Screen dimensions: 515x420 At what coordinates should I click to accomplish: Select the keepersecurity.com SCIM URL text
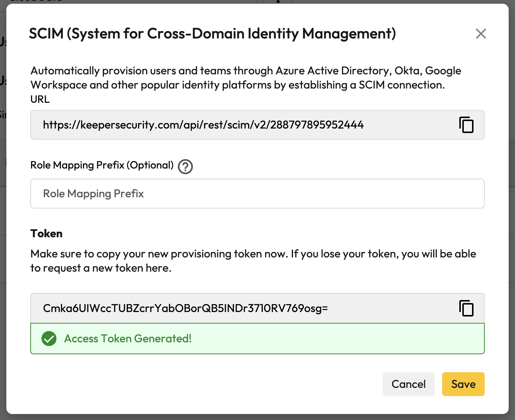point(203,125)
